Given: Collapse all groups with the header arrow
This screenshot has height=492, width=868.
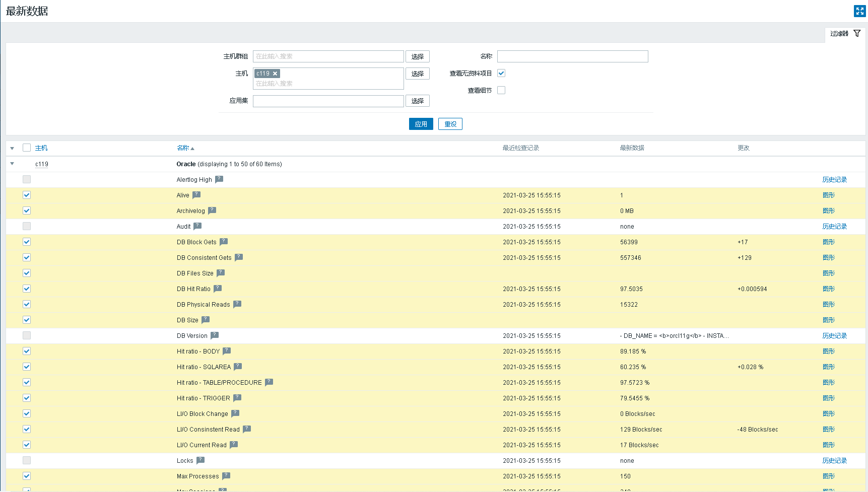Looking at the screenshot, I should 12,148.
